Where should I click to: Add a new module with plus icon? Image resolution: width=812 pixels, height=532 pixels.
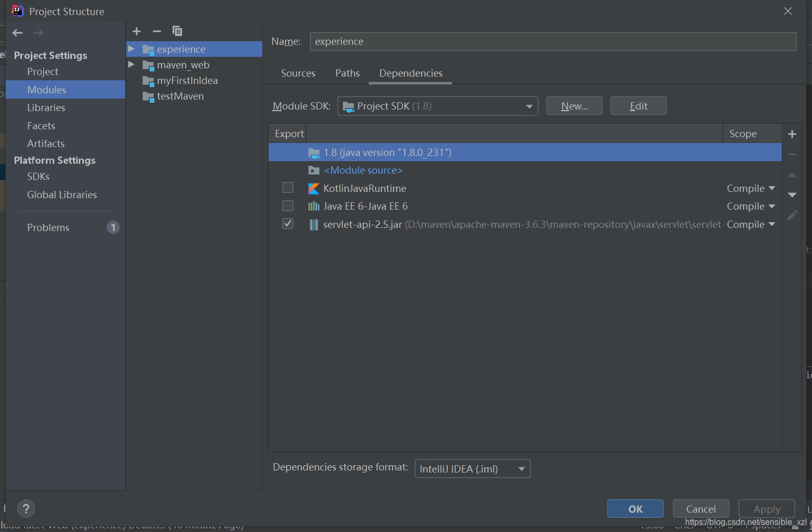[x=137, y=31]
